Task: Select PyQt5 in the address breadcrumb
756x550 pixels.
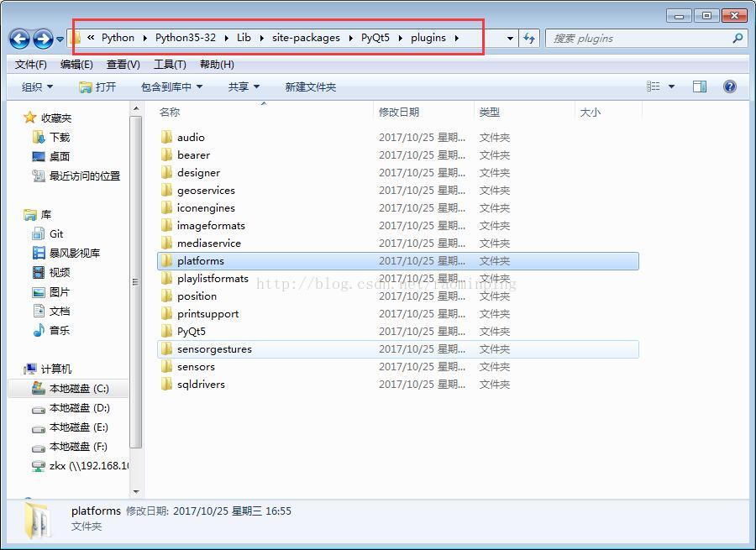Action: click(375, 38)
